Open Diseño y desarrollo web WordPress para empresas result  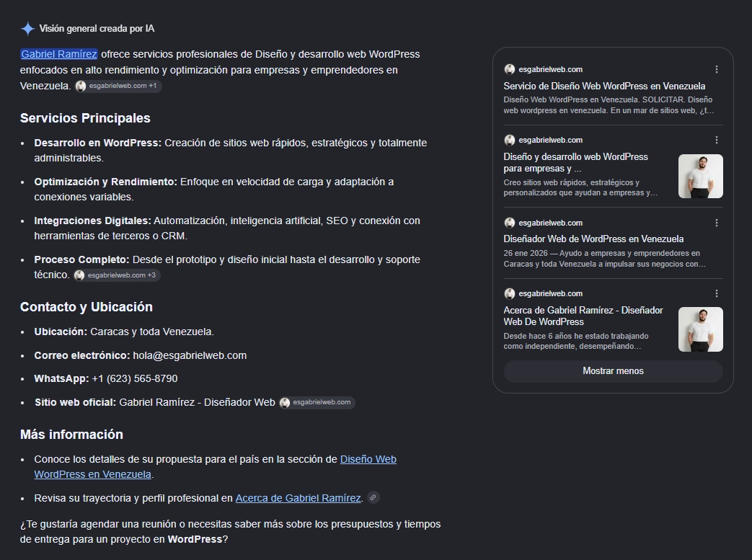(x=575, y=163)
